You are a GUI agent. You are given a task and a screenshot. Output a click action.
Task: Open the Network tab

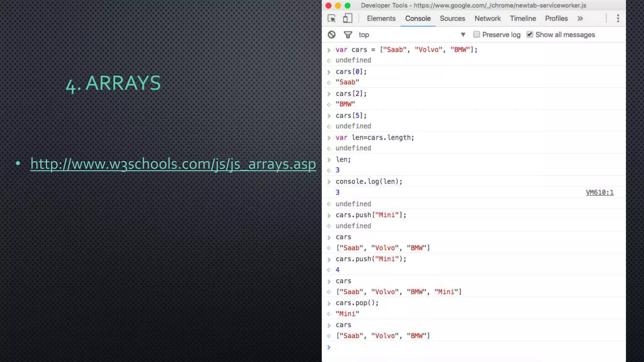(487, 19)
